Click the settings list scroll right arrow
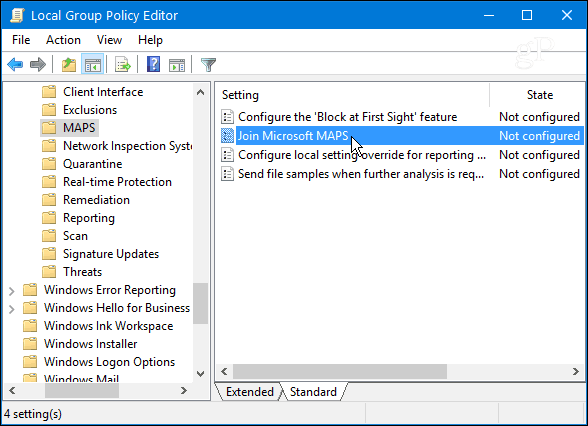 [576, 371]
